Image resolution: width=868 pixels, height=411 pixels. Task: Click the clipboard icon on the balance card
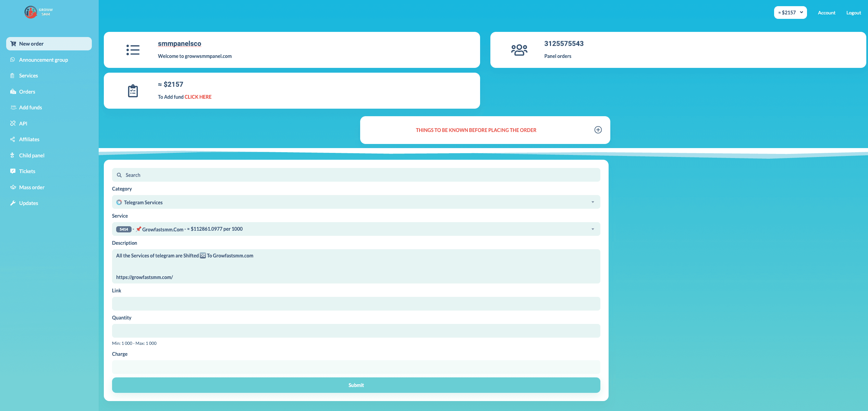click(133, 91)
